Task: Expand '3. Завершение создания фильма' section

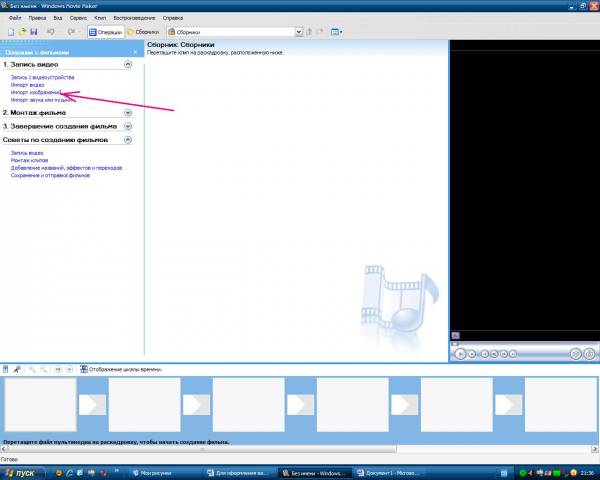Action: [128, 126]
